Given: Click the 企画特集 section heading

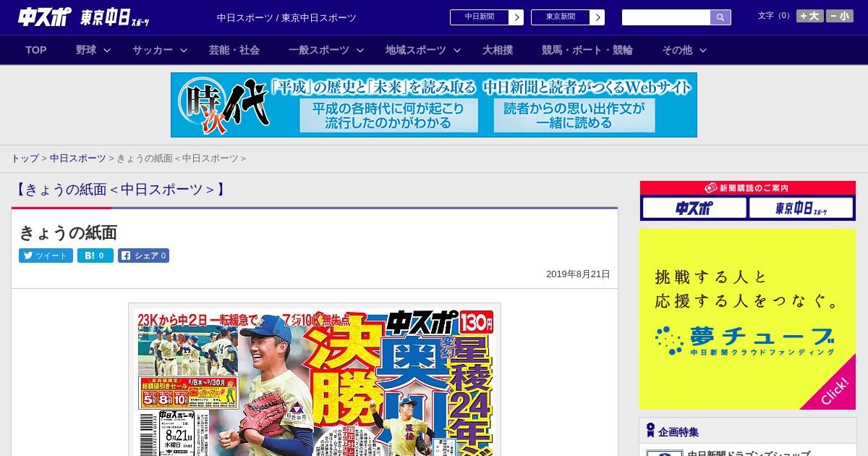Looking at the screenshot, I should pos(678,432).
